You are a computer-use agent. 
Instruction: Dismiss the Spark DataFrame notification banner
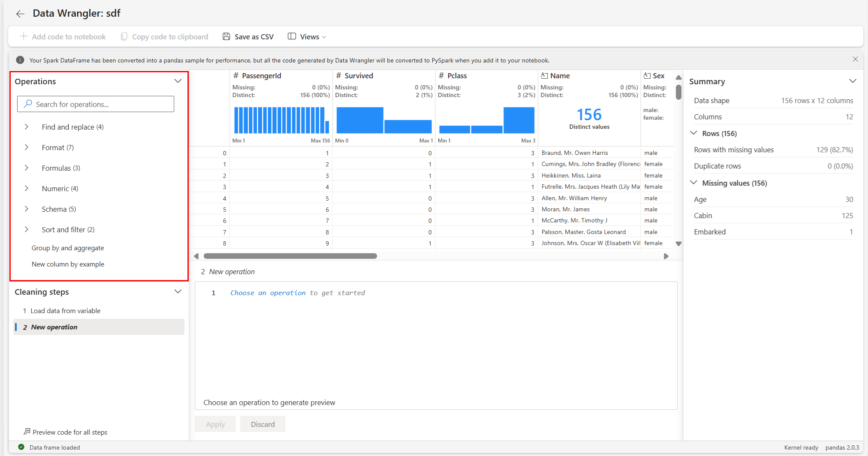tap(855, 59)
